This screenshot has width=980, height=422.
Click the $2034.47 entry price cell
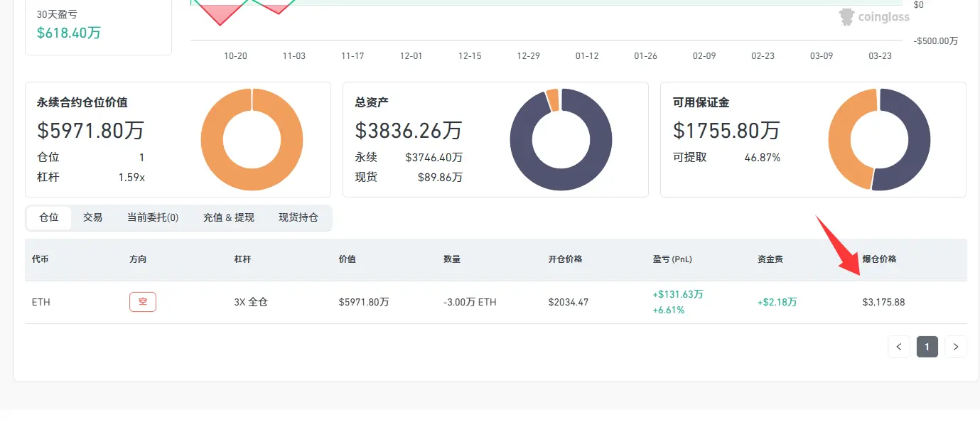coord(568,302)
